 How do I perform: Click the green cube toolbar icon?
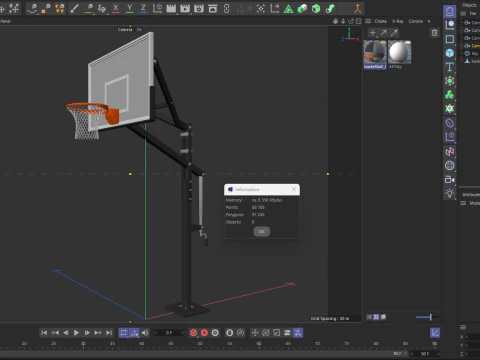[x=316, y=8]
